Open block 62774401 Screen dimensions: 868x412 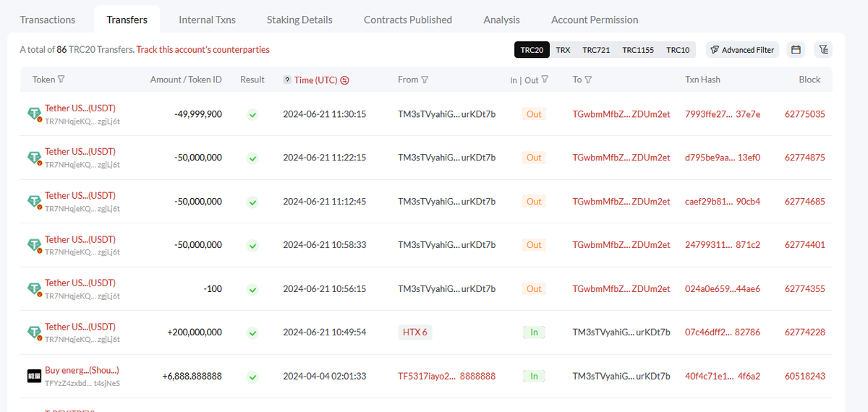click(x=805, y=245)
